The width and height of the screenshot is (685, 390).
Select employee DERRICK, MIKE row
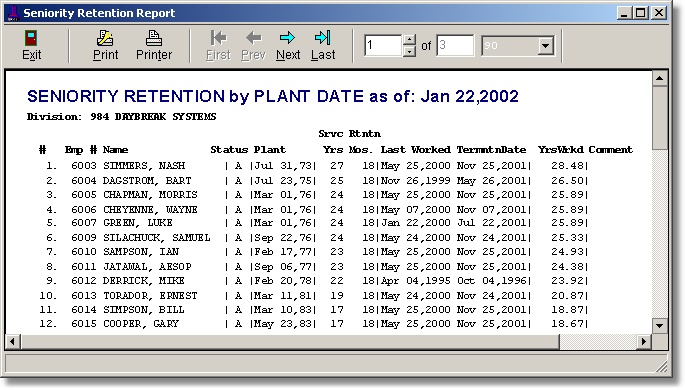pos(317,280)
